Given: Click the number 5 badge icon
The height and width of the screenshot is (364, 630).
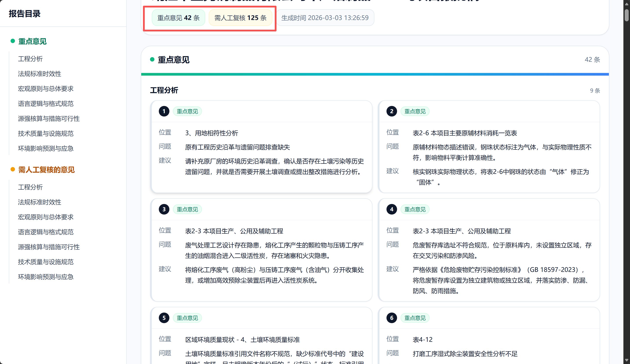Looking at the screenshot, I should tap(164, 318).
